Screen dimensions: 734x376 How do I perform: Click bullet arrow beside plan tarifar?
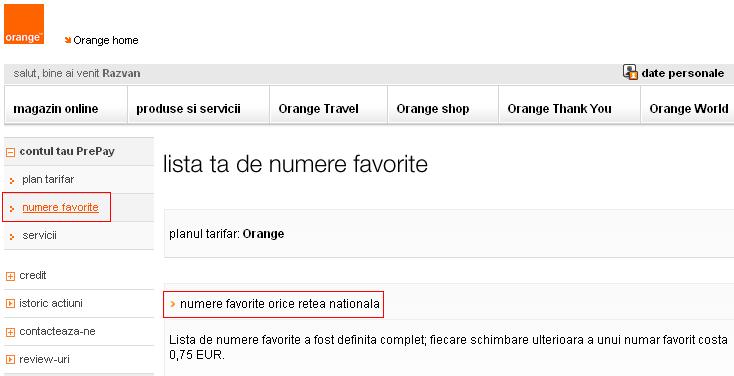pyautogui.click(x=12, y=180)
